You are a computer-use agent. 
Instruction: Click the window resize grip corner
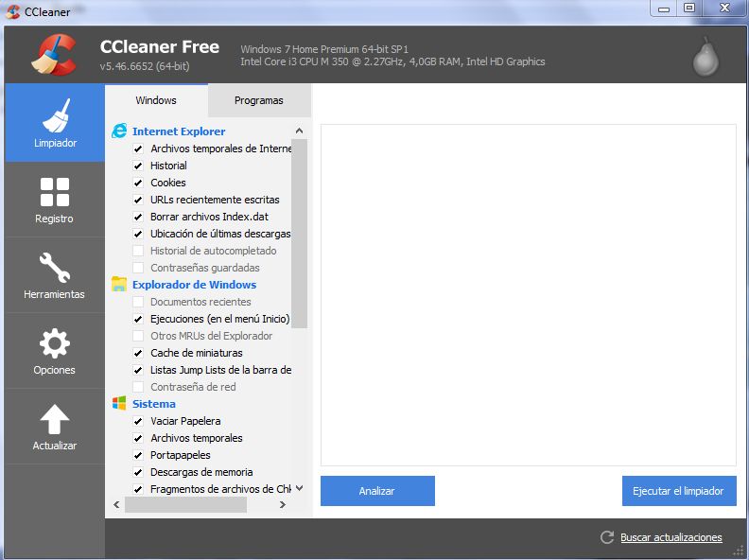coord(738,552)
